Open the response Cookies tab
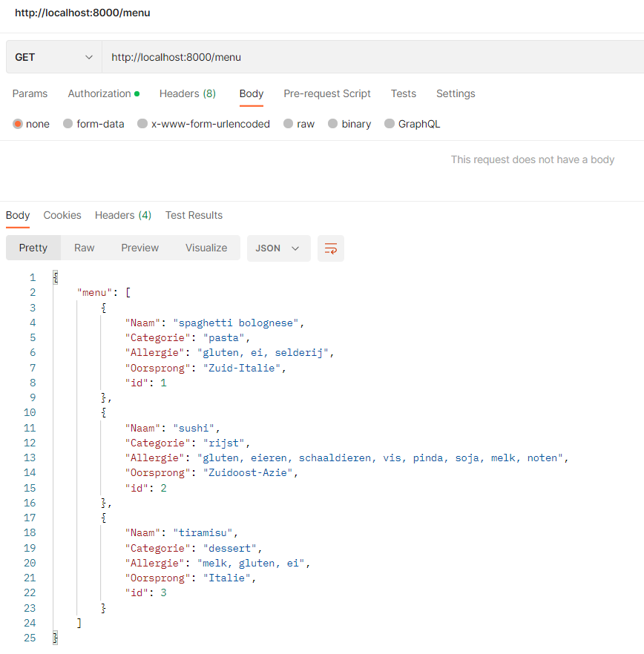Viewport: 644px width, 654px height. 62,215
